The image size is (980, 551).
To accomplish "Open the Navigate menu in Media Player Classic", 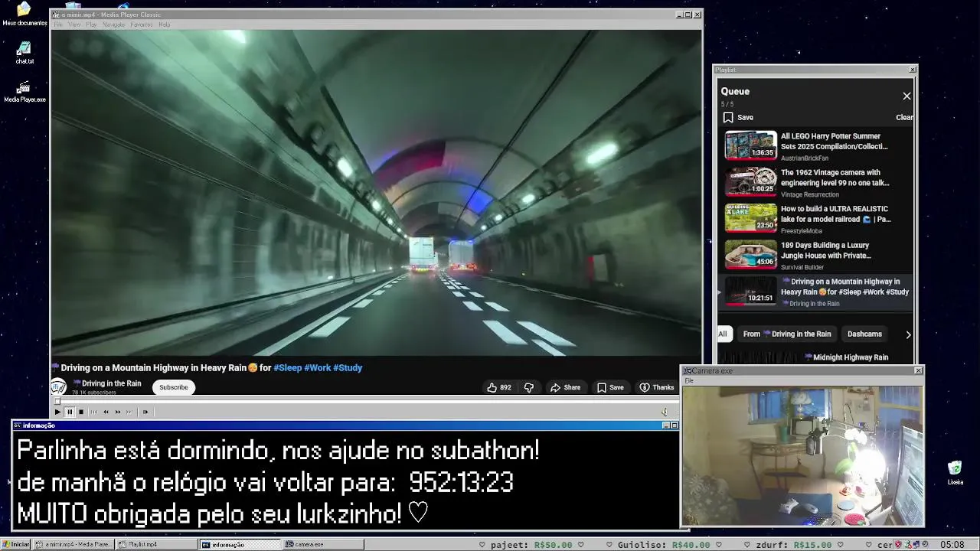I will (x=113, y=24).
